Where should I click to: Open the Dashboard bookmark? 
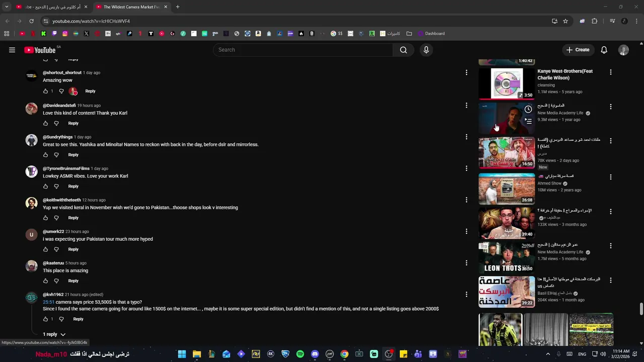[431, 34]
